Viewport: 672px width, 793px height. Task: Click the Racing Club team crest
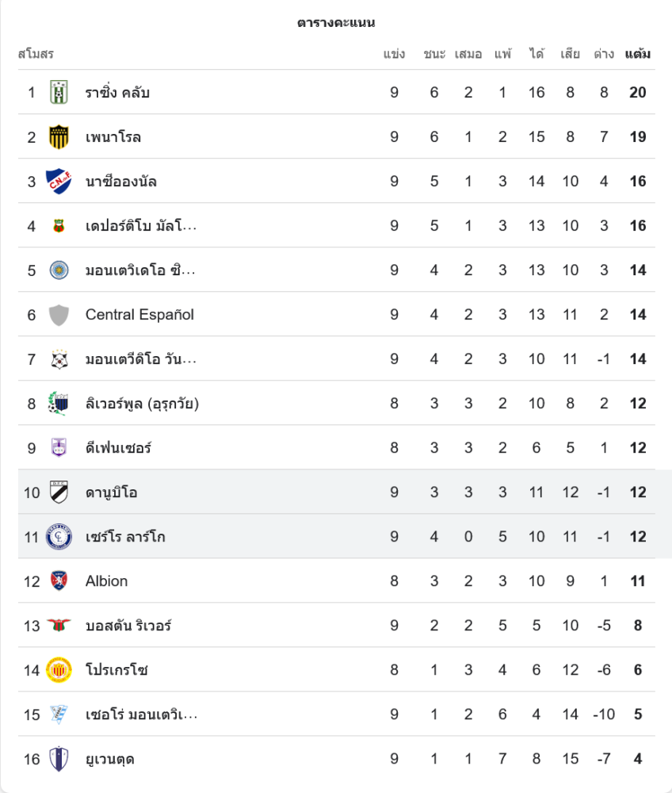[59, 93]
